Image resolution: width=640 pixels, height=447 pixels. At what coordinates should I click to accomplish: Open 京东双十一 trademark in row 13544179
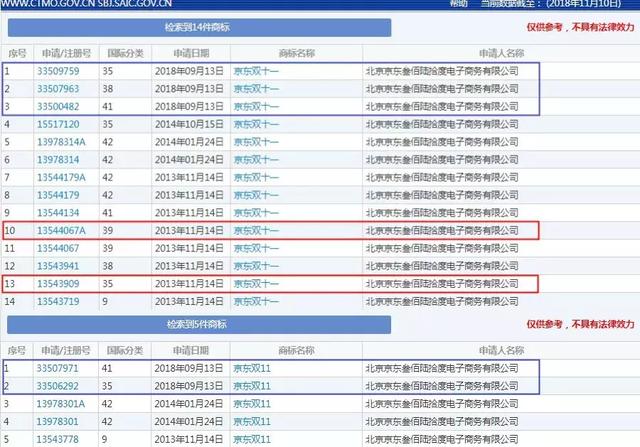tap(256, 195)
